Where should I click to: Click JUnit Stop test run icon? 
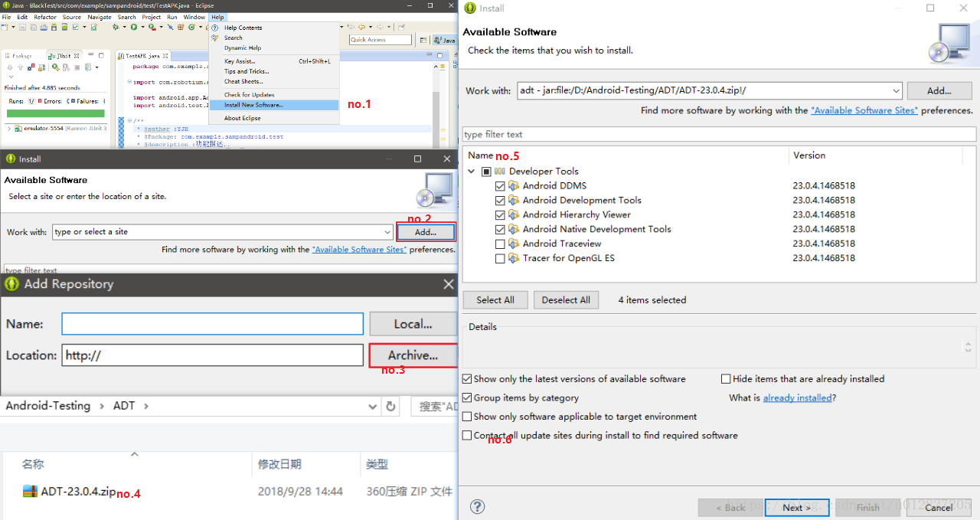[x=77, y=67]
